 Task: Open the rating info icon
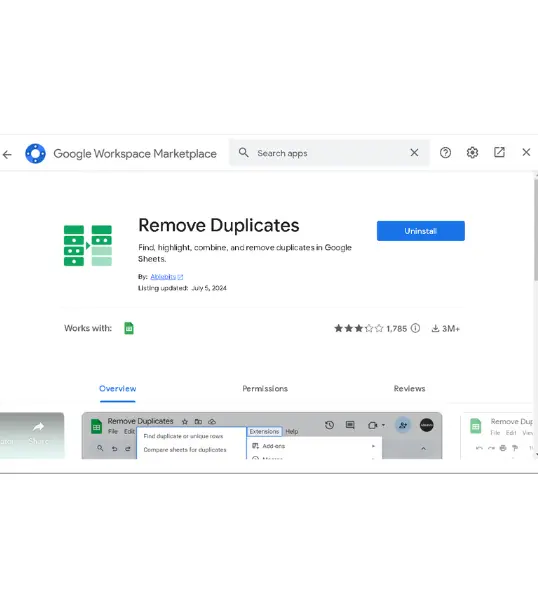[415, 328]
